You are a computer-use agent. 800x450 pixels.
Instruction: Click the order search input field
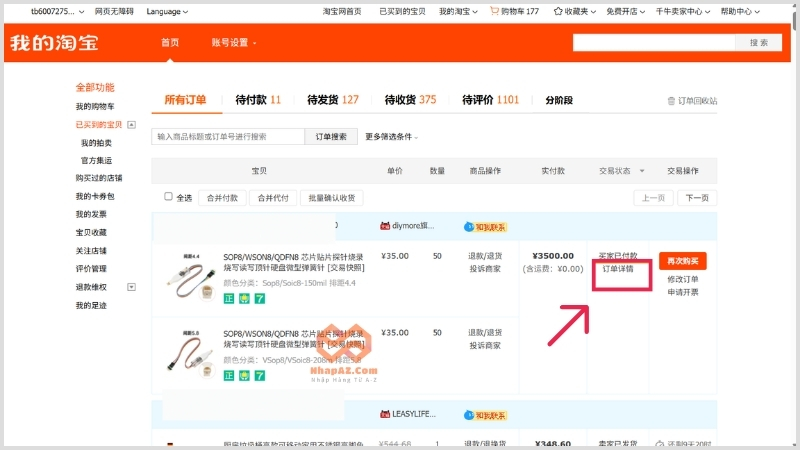[228, 137]
